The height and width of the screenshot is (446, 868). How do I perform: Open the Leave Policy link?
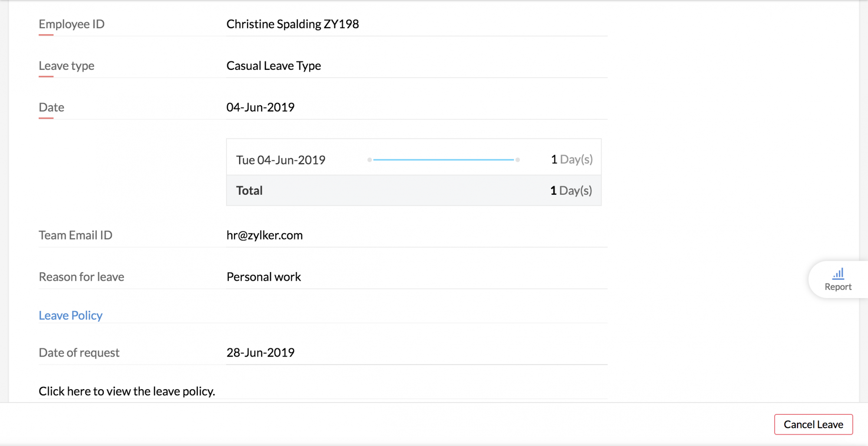[70, 315]
